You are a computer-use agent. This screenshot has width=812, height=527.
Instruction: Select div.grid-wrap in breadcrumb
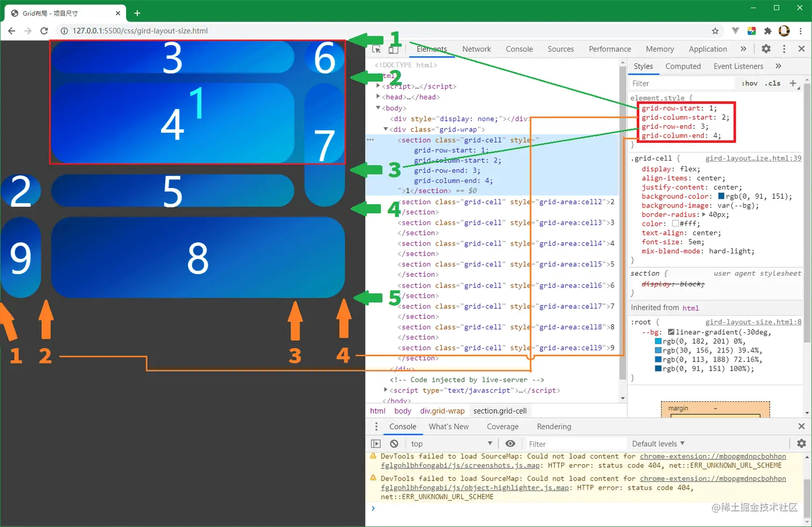pyautogui.click(x=442, y=410)
